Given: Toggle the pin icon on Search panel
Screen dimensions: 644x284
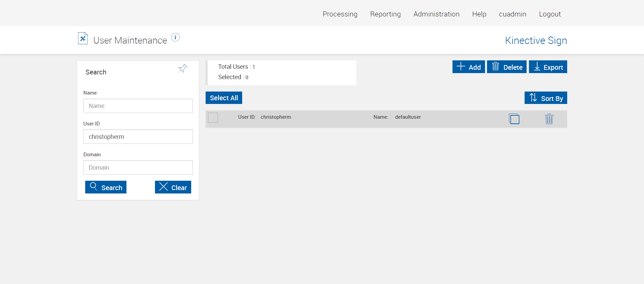Looking at the screenshot, I should [x=182, y=69].
